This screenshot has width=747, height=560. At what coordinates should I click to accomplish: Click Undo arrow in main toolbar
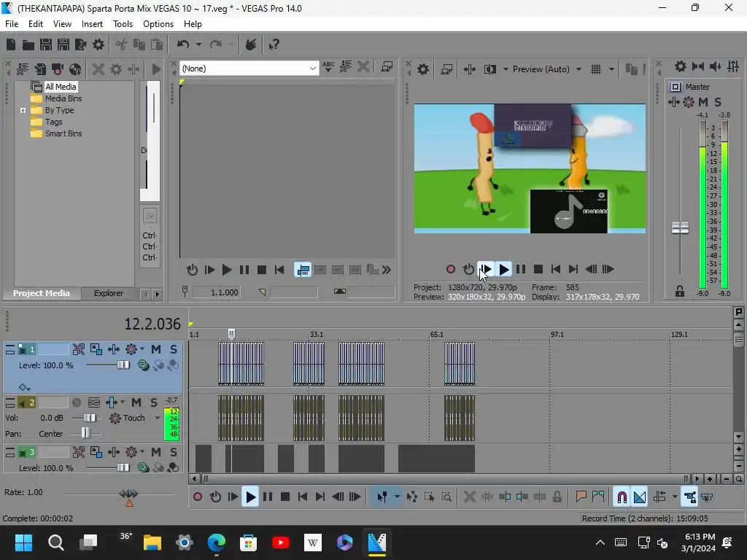coord(183,44)
